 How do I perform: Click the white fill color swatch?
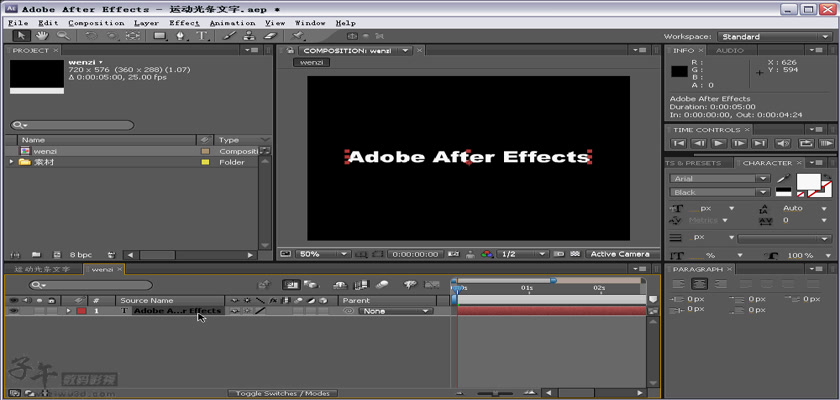pyautogui.click(x=809, y=182)
